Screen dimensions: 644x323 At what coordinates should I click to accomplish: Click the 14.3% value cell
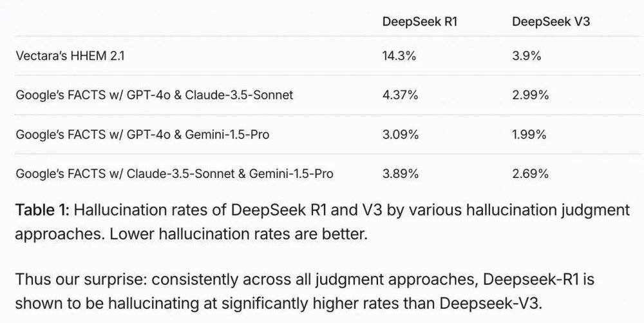click(x=399, y=55)
